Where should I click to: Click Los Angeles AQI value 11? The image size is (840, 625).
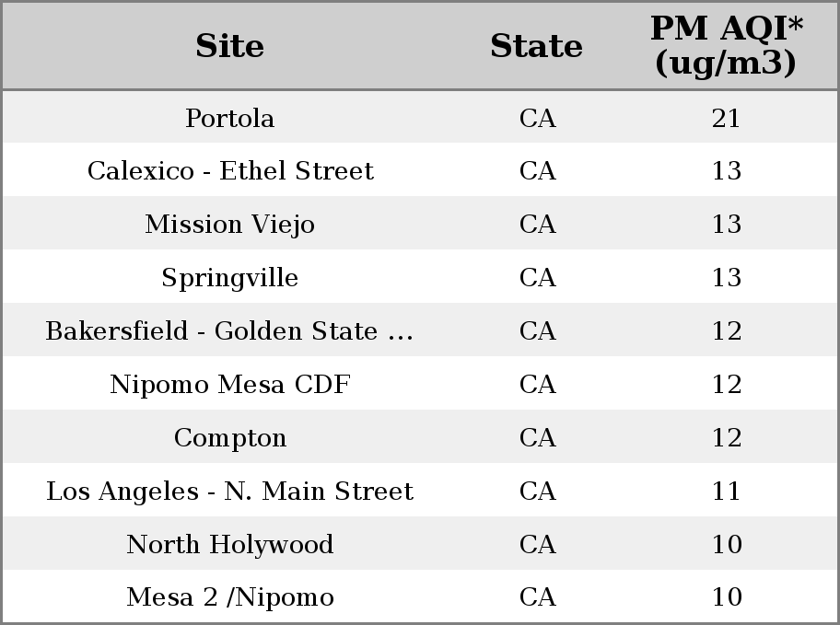click(727, 491)
